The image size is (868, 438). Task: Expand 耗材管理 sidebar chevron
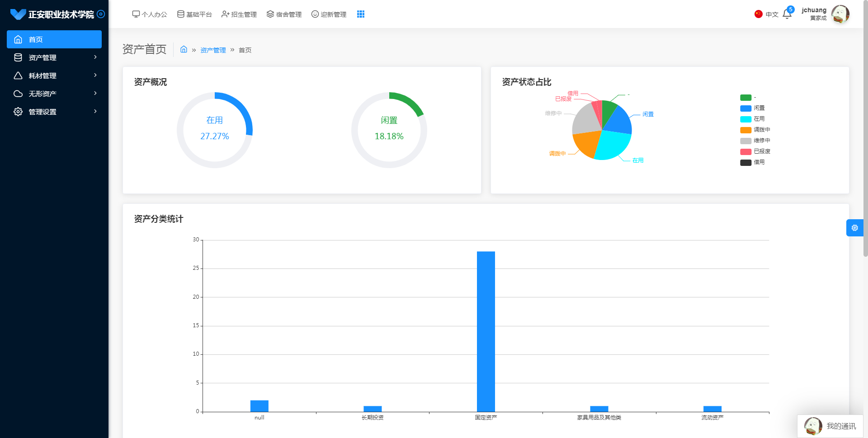[x=95, y=75]
